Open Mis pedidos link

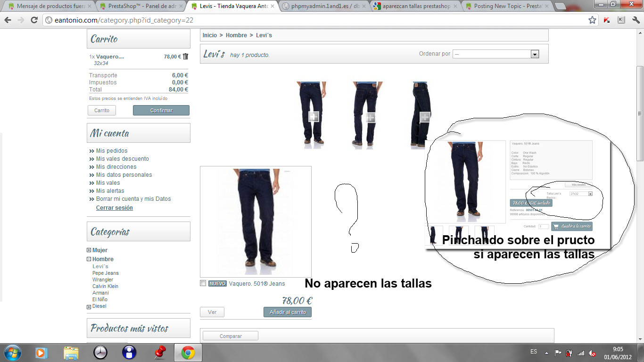pos(112,151)
